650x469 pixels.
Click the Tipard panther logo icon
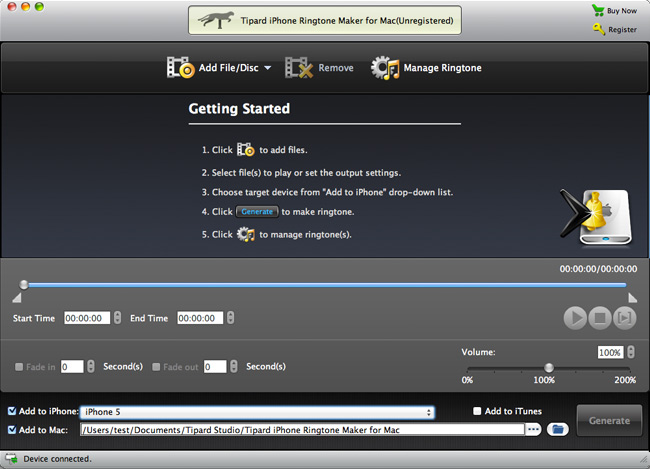[215, 19]
